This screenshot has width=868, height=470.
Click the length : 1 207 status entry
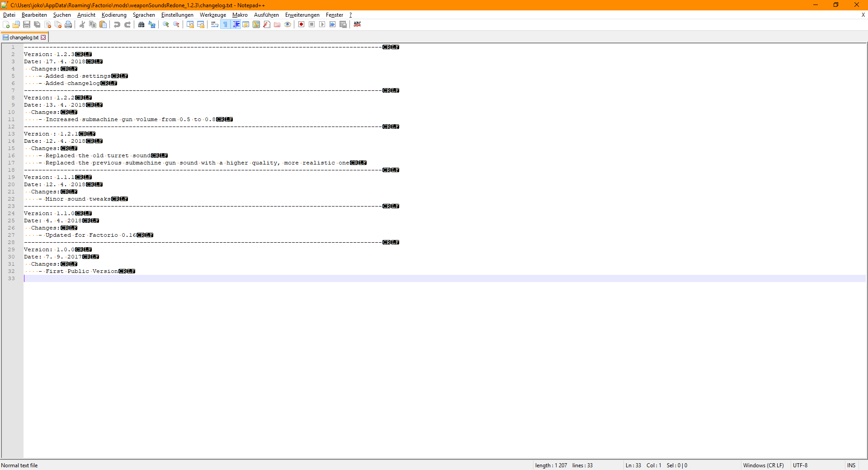pyautogui.click(x=551, y=465)
